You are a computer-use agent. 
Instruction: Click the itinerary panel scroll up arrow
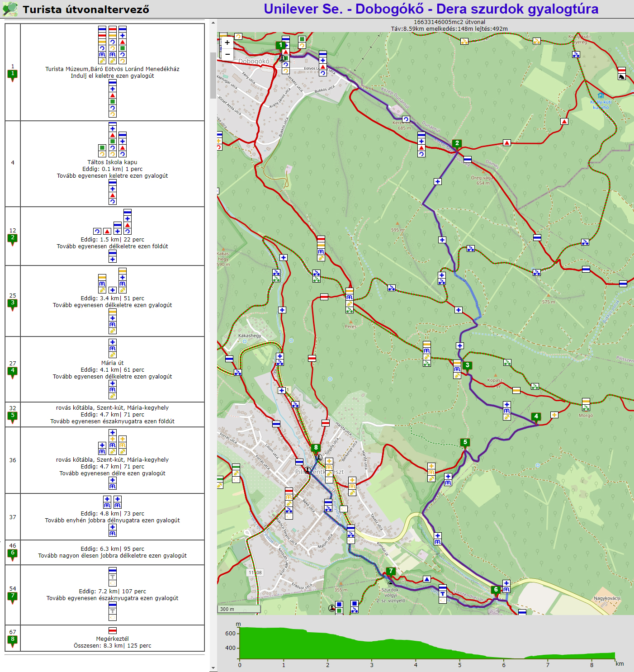tap(213, 23)
